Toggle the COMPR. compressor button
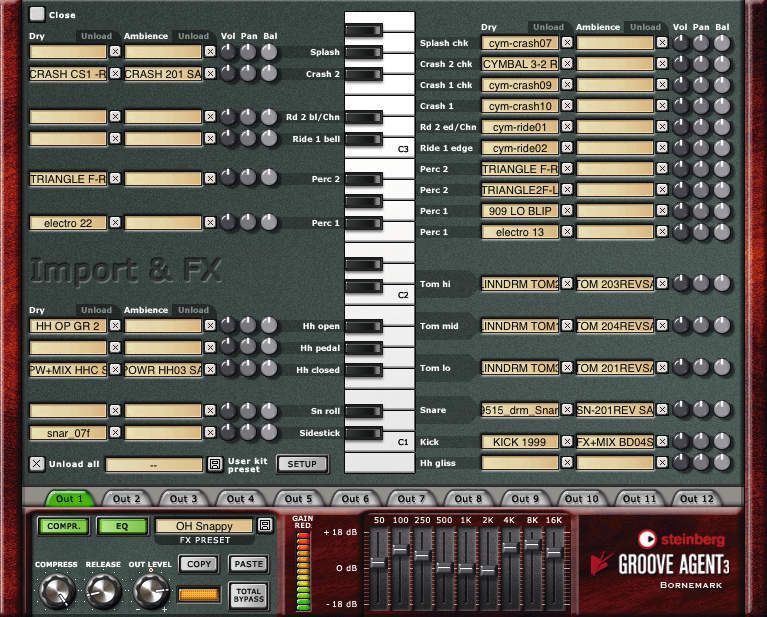The height and width of the screenshot is (617, 767). 64,526
